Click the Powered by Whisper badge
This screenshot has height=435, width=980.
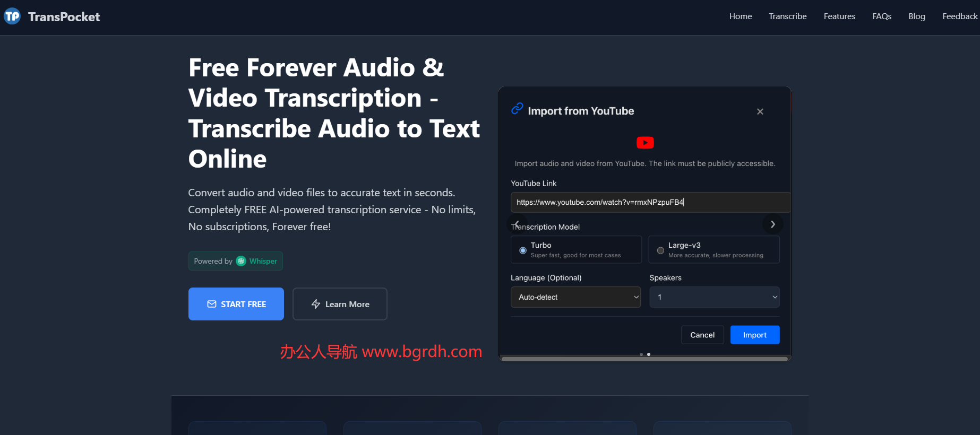pyautogui.click(x=236, y=261)
